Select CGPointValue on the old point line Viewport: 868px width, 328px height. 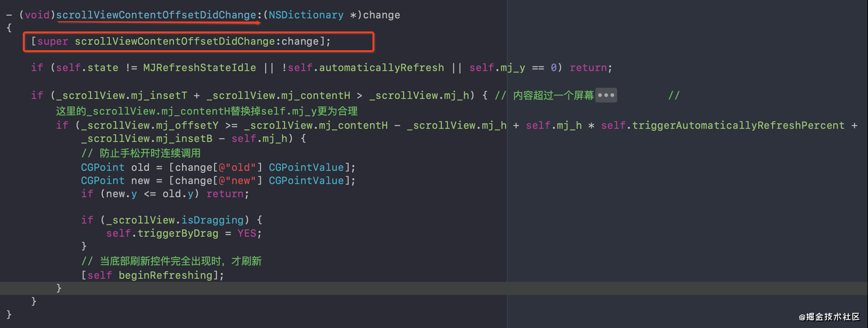pyautogui.click(x=306, y=168)
